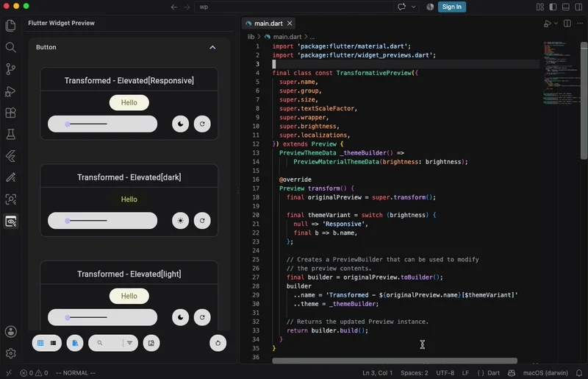Restart the Elevated[light] preview
Viewport: 588px width, 379px height.
point(202,317)
